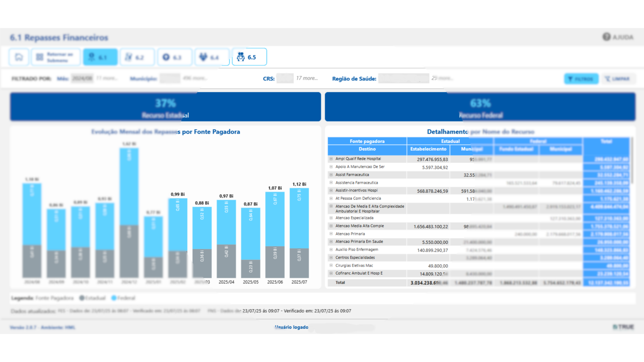Click the 6.3 circle icon

coord(166,57)
